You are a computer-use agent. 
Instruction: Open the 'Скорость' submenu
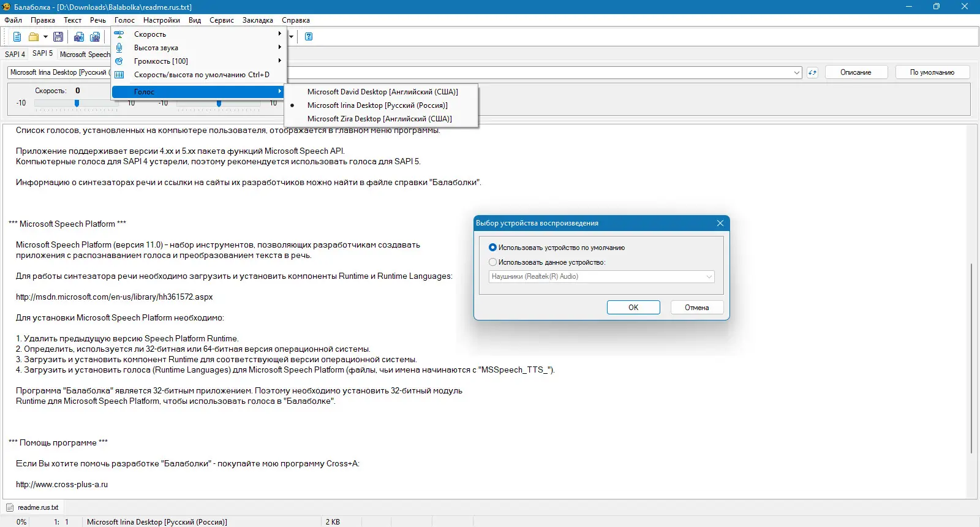[199, 34]
